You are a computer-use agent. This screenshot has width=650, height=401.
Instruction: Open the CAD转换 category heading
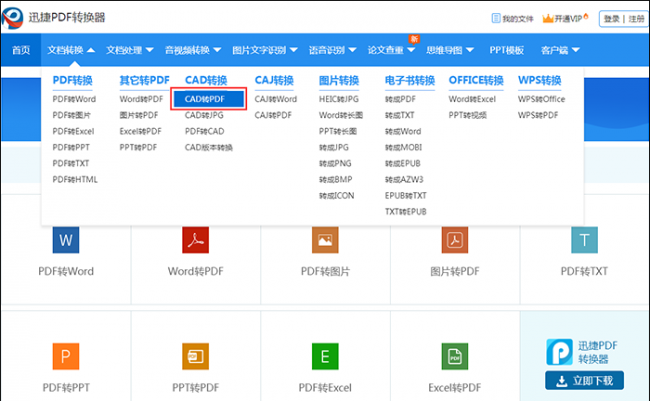pos(206,80)
